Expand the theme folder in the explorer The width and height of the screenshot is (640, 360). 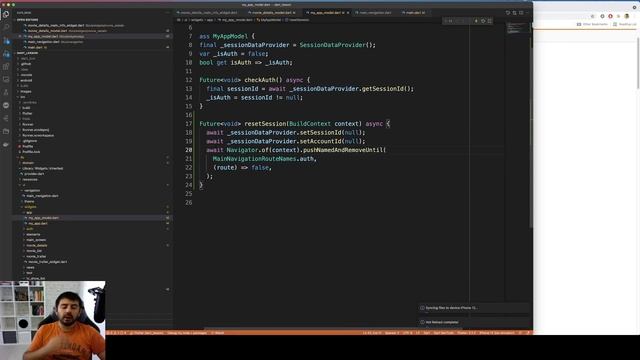[x=29, y=201]
